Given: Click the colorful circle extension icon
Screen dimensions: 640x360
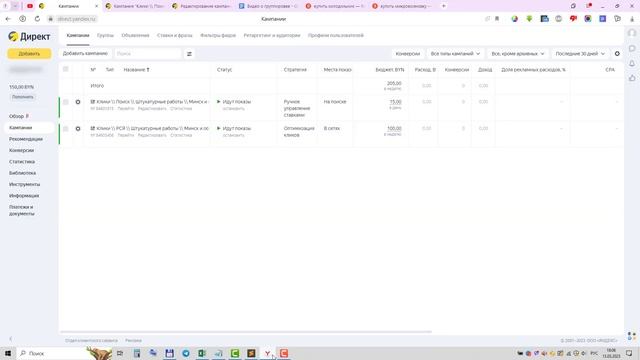Looking at the screenshot, I should tap(515, 19).
